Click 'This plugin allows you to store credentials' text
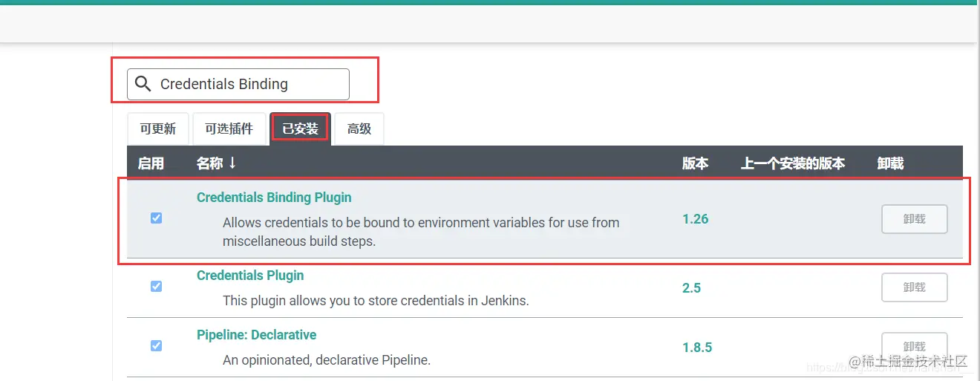The width and height of the screenshot is (980, 381). (376, 302)
